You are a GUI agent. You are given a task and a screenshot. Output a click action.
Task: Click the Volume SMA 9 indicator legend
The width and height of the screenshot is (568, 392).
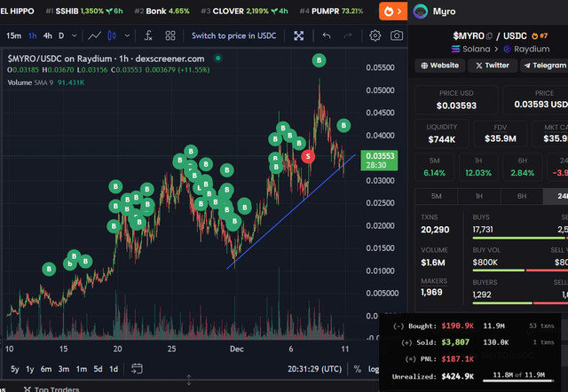[x=46, y=82]
